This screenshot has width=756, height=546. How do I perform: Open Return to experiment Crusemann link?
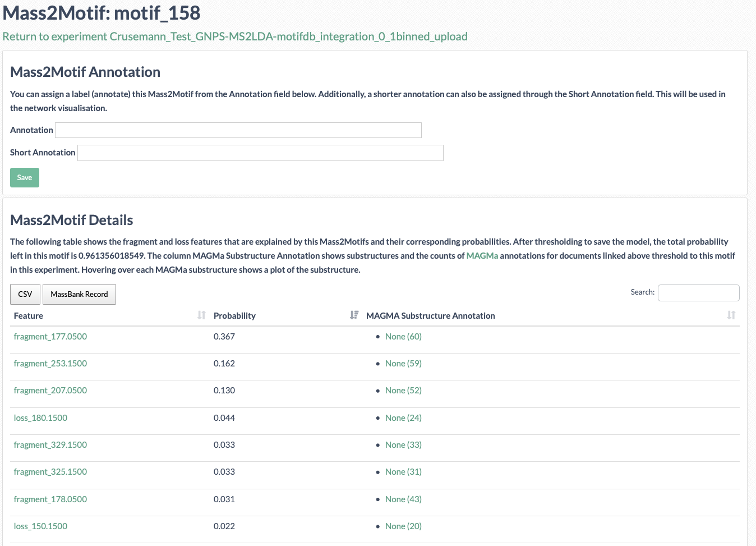[x=235, y=36]
